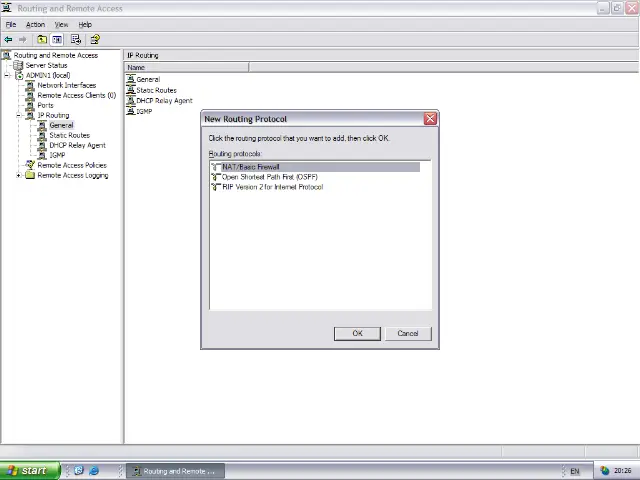Select DHCP Relay Agent text in right pane

point(164,101)
